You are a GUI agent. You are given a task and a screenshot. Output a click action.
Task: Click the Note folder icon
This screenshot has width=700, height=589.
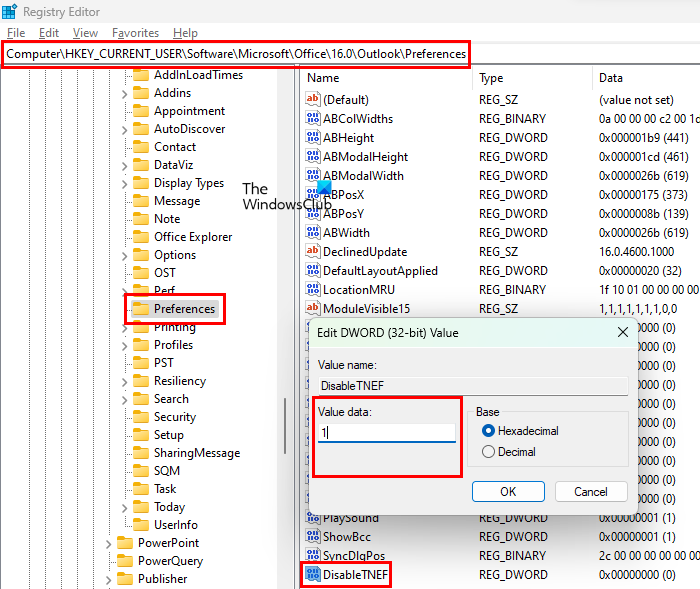(x=141, y=219)
